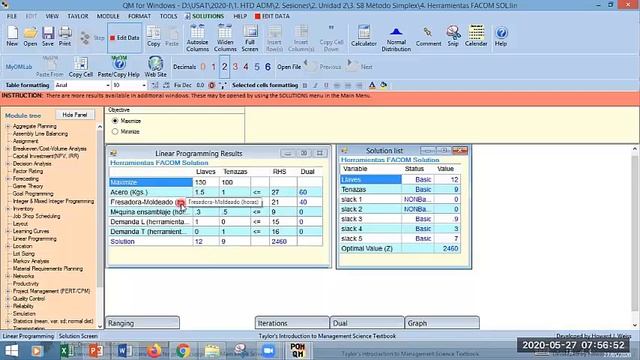Click the Hide Panel button

(x=75, y=115)
